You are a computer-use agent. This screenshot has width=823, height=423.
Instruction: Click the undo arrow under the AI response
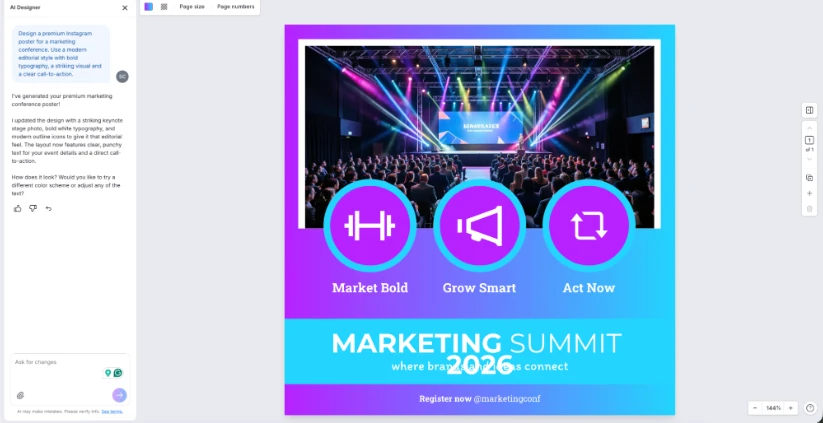pos(48,208)
